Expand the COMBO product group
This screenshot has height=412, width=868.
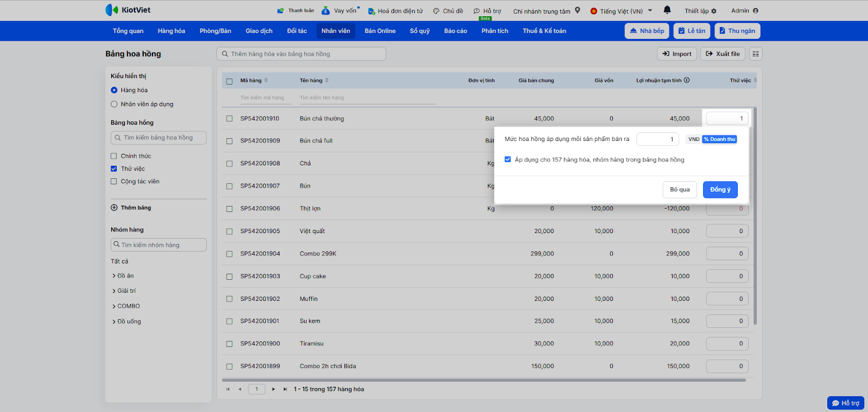point(114,306)
